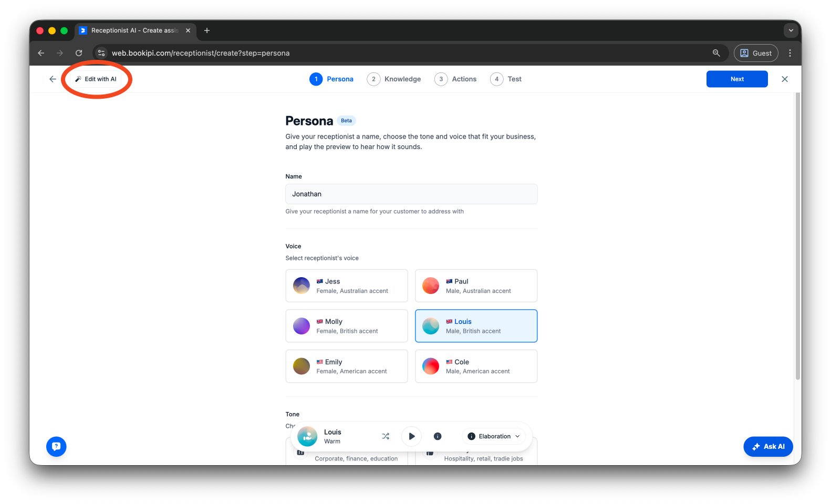The height and width of the screenshot is (504, 831).
Task: Close the create assistant wizard
Action: pos(785,79)
